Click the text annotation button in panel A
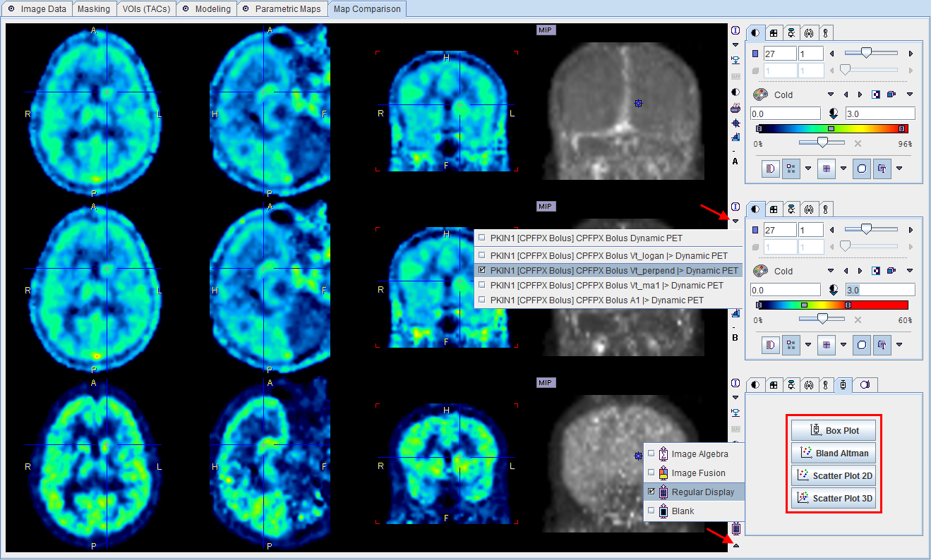The width and height of the screenshot is (931, 560). (881, 169)
